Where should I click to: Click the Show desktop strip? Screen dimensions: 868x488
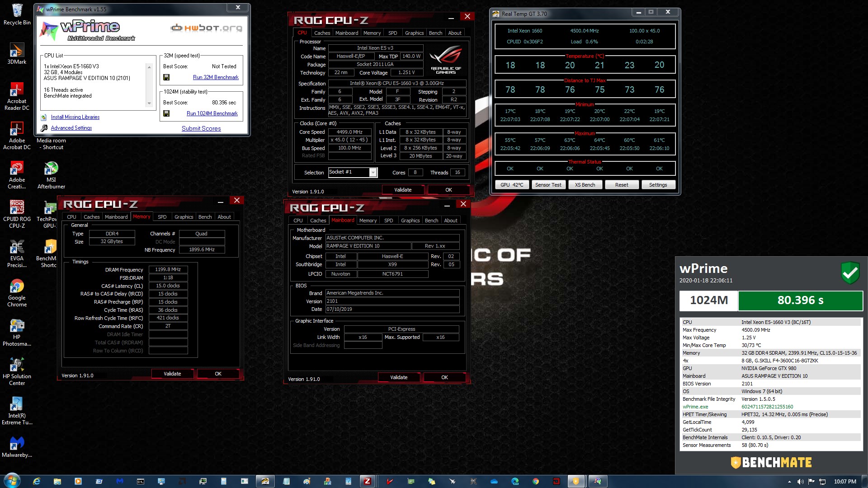(x=864, y=481)
